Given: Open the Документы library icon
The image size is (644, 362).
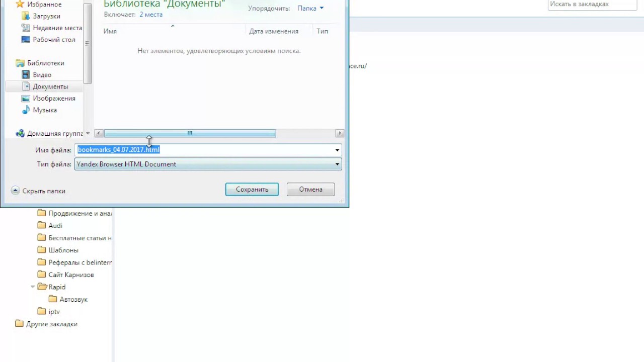Looking at the screenshot, I should coord(26,86).
